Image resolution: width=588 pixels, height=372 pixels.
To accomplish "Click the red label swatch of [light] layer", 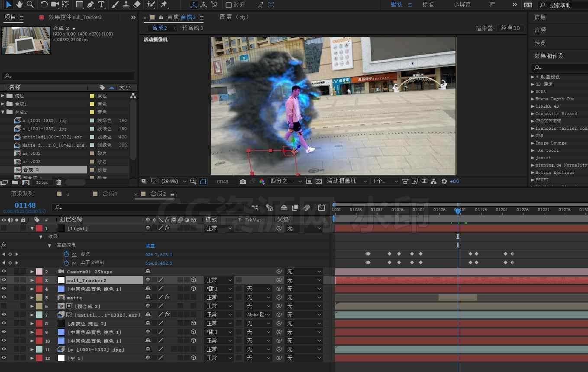I will point(39,228).
